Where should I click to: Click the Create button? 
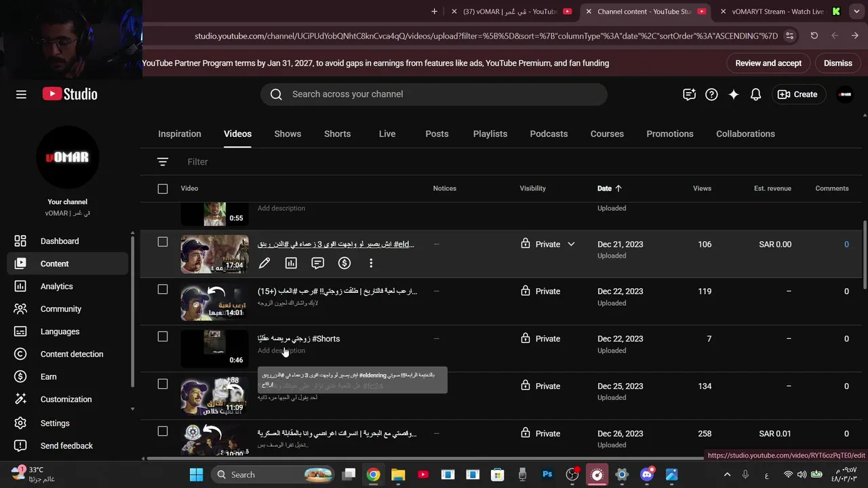797,94
